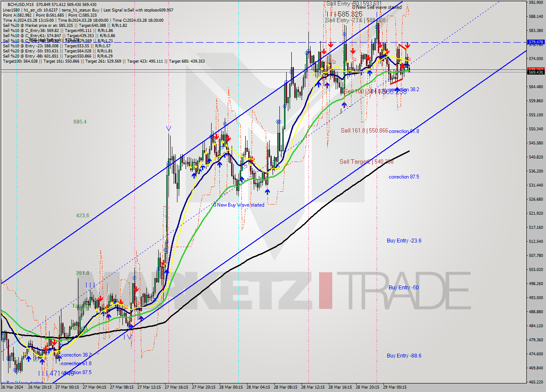The width and height of the screenshot is (546, 392).
Task: Select the 583.380 price axis value
Action: pos(536,31)
